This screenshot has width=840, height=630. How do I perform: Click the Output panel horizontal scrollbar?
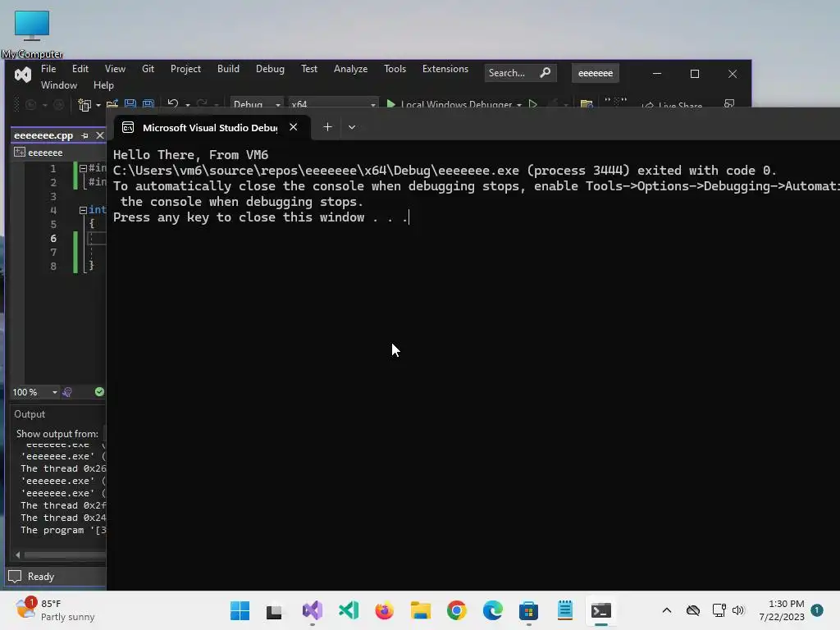click(65, 555)
